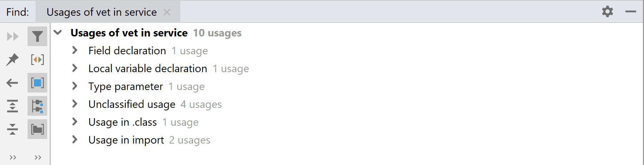This screenshot has height=165, width=644.
Task: Show more toolbar actions on the right column
Action: [38, 157]
